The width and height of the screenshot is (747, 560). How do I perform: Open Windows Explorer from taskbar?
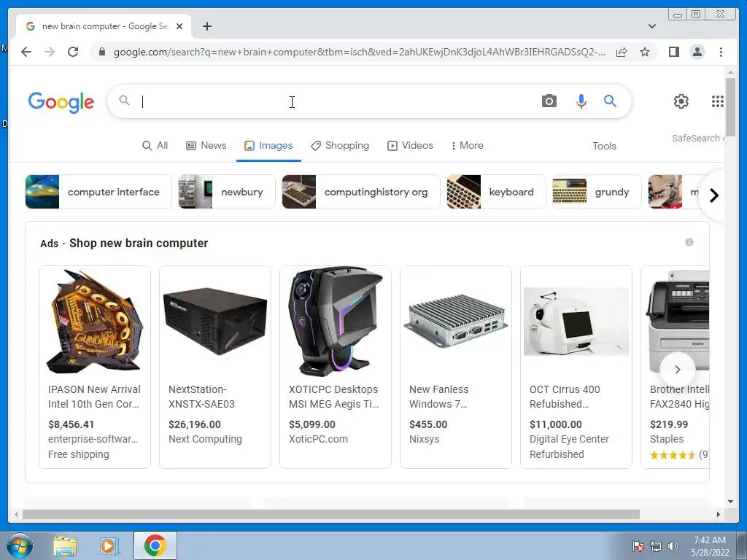click(x=65, y=545)
